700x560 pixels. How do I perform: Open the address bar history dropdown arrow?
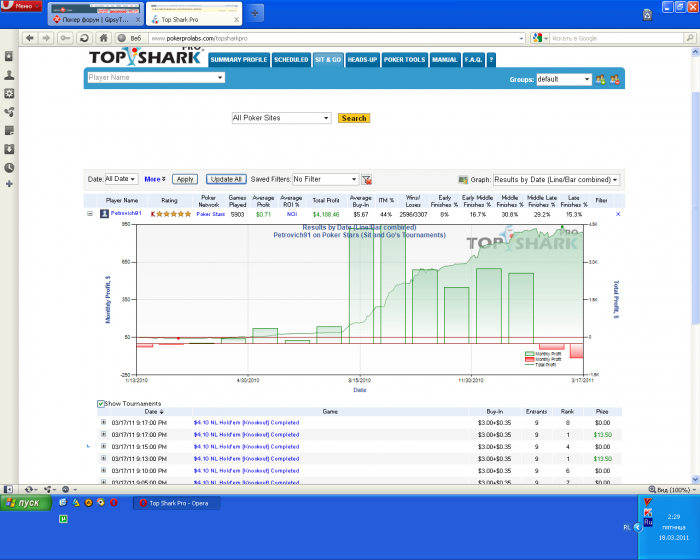[x=521, y=38]
